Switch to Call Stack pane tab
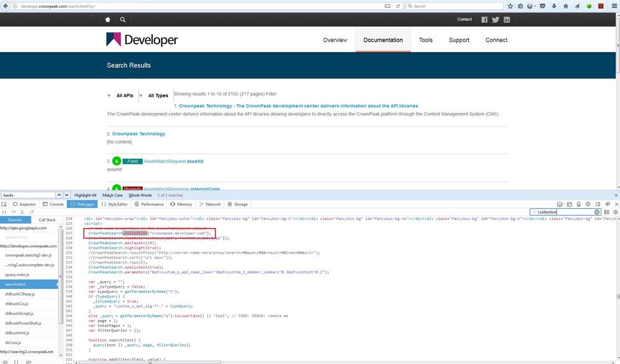Viewport: 620px width, 364px height. (47, 220)
